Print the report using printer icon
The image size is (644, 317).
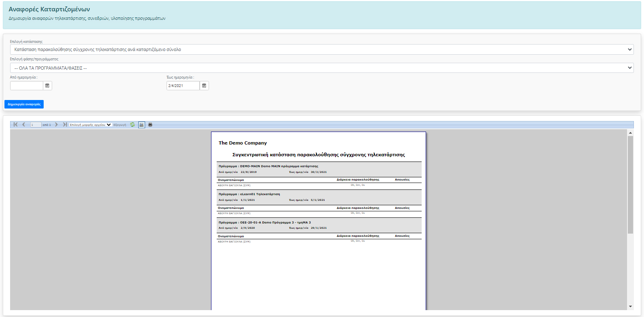[x=150, y=125]
